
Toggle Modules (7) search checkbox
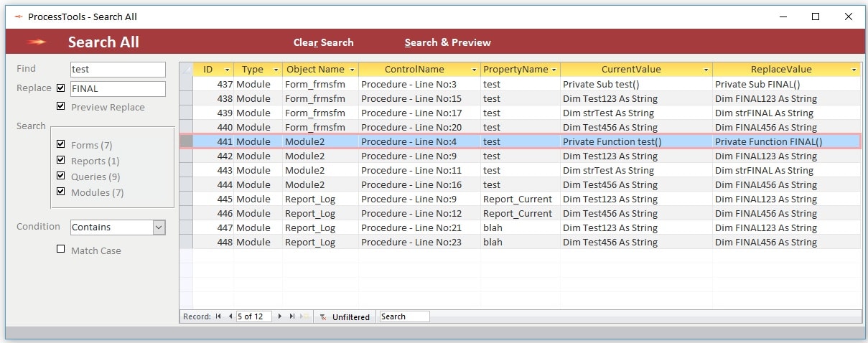pyautogui.click(x=60, y=192)
